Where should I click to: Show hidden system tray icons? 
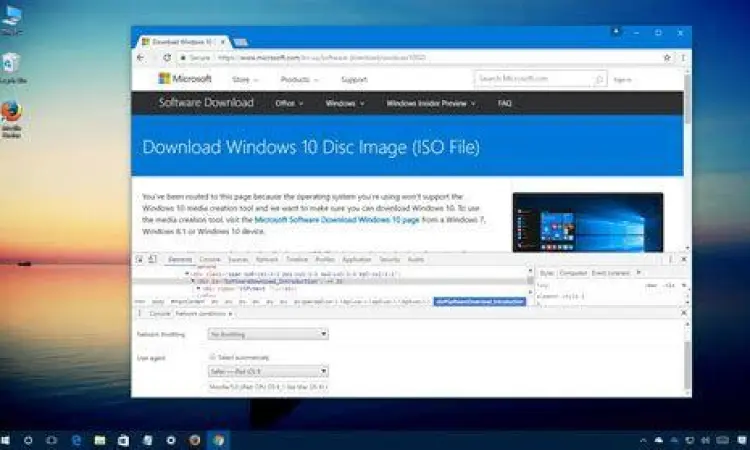(643, 440)
